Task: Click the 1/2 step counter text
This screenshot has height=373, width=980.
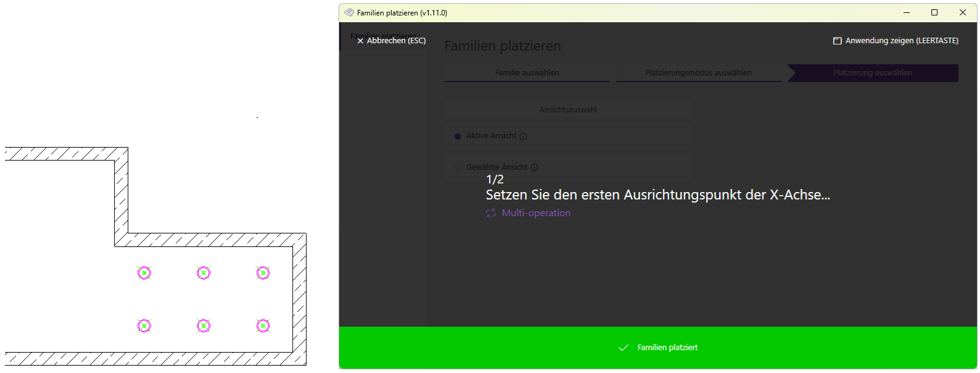Action: pyautogui.click(x=495, y=180)
